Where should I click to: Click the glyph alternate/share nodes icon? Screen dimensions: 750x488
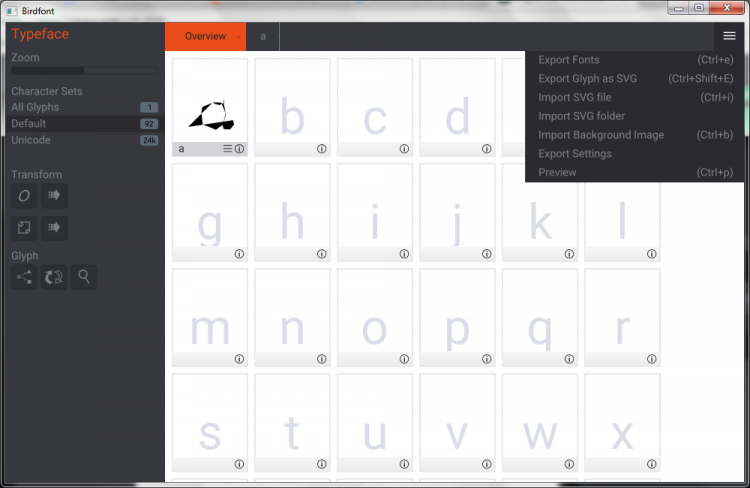tap(24, 277)
